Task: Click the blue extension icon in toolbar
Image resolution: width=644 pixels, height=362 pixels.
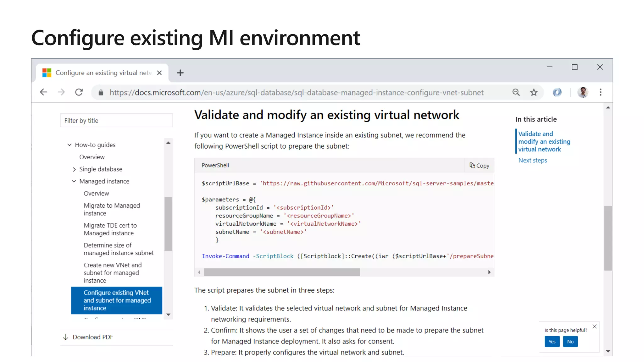Action: pyautogui.click(x=557, y=92)
